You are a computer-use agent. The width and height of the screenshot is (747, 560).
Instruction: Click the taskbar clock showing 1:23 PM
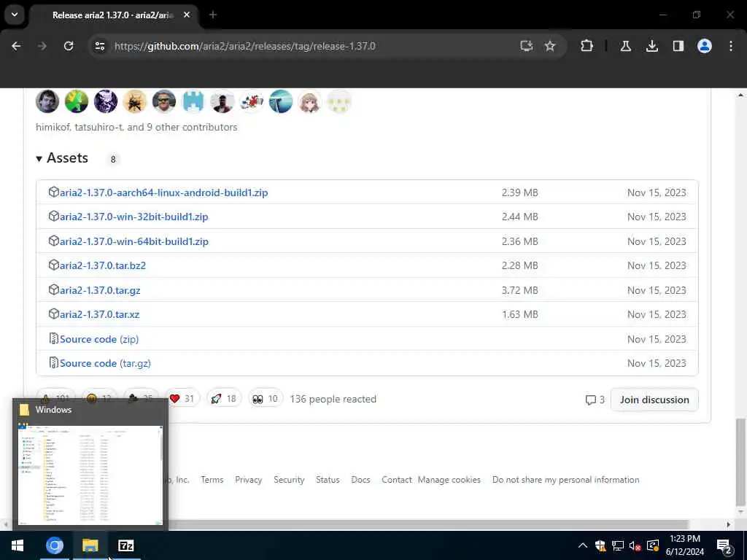[684, 545]
